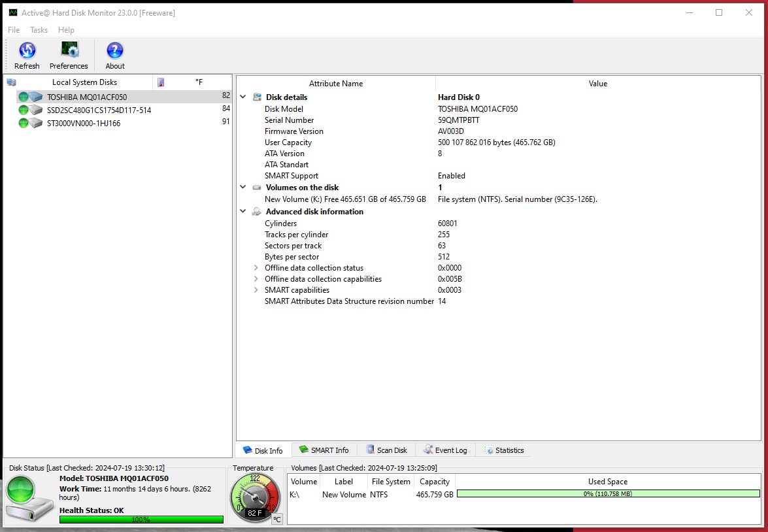Viewport: 768px width, 532px height.
Task: Switch to the Scan Disk tab
Action: [386, 450]
